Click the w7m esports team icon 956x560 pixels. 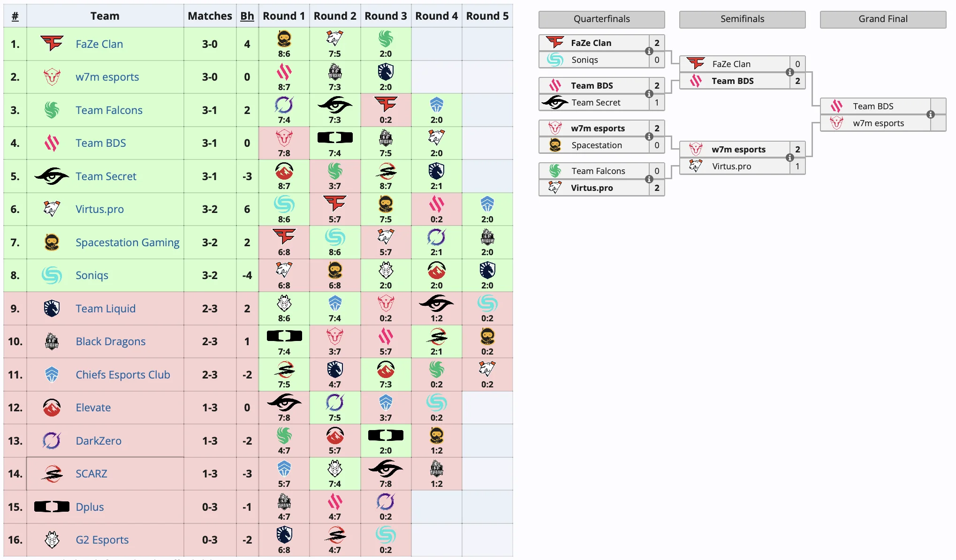(x=51, y=76)
